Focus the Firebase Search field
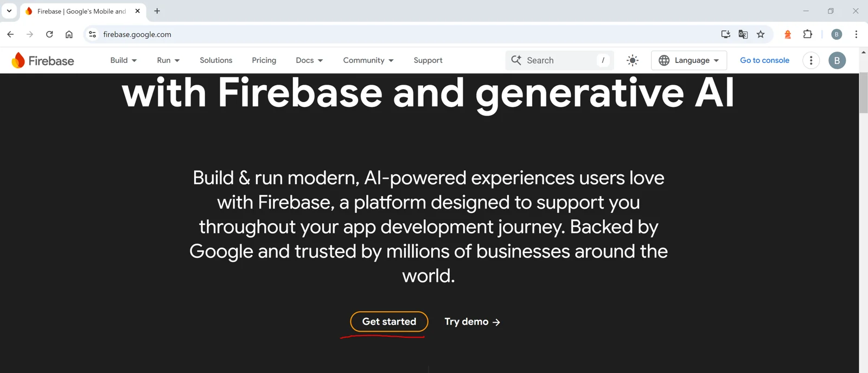Screen dimensions: 868x373 click(559, 60)
